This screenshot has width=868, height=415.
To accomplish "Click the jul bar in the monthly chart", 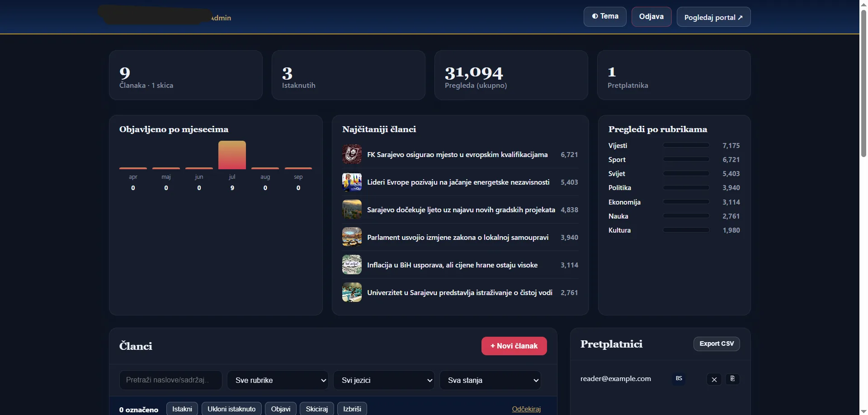I will 232,155.
